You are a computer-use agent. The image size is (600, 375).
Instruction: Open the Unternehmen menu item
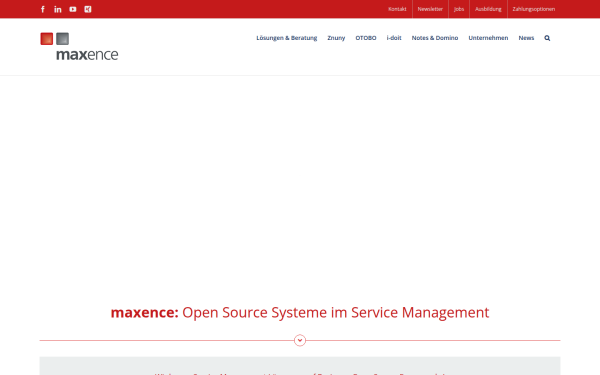488,38
